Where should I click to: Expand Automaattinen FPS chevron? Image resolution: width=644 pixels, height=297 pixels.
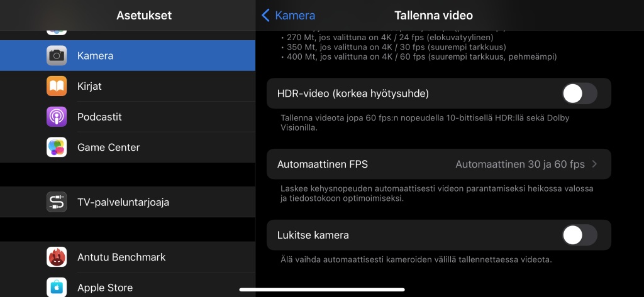click(x=594, y=164)
